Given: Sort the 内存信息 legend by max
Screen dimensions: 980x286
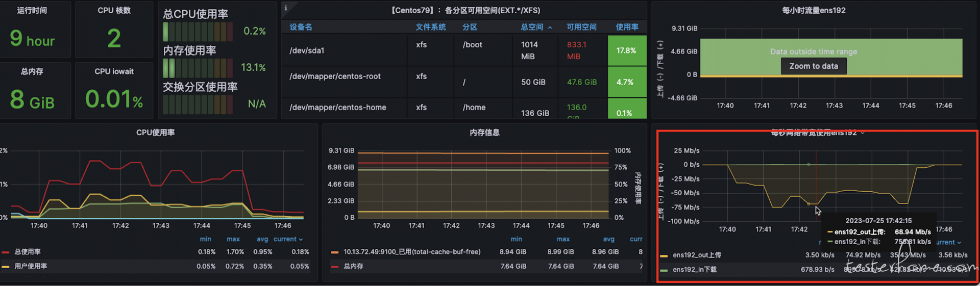Looking at the screenshot, I should click(563, 239).
